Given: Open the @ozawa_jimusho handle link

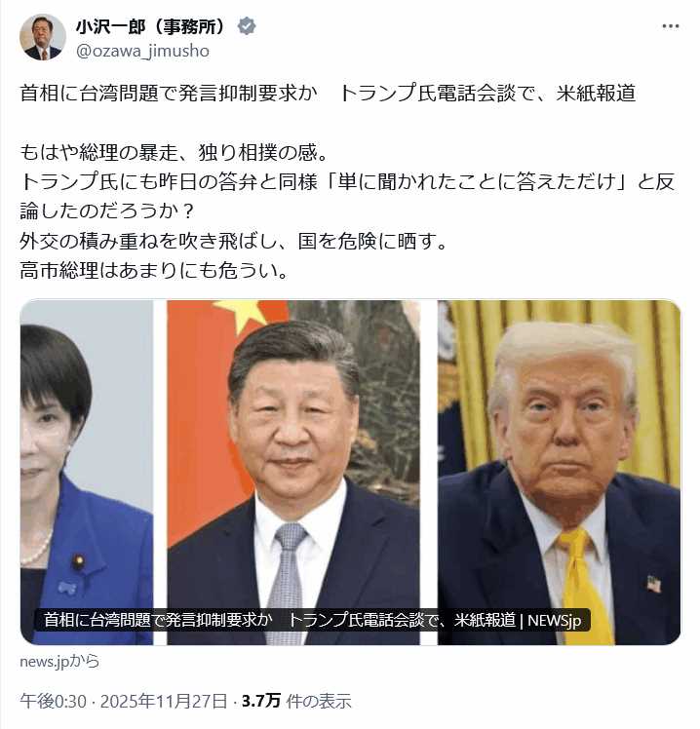Looking at the screenshot, I should coord(142,51).
